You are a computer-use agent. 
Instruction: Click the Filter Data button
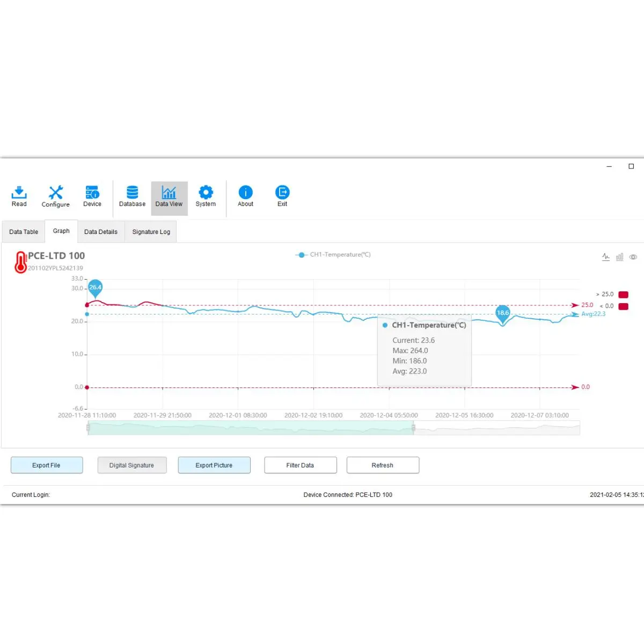pos(301,465)
